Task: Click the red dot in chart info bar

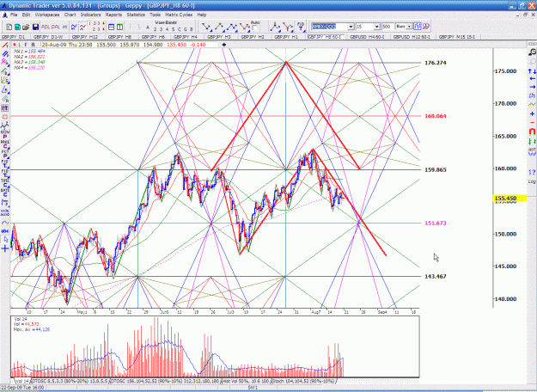Action: tap(15, 45)
